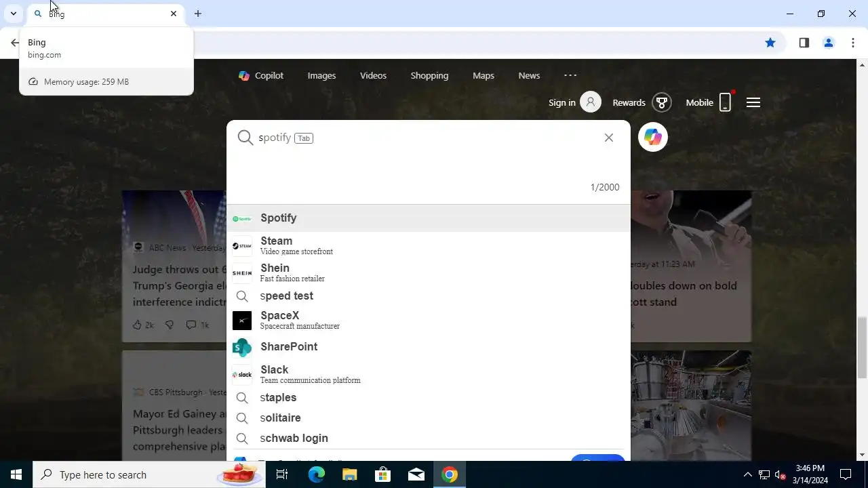Click the page vertical scrollbar thumb
Viewport: 868px width, 488px height.
(863, 347)
